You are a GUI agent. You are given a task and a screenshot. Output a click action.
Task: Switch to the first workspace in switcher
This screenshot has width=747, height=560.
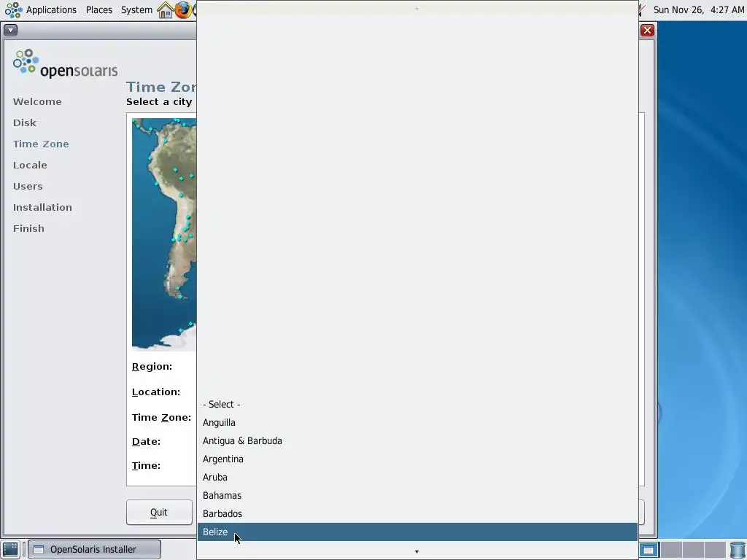tap(649, 550)
